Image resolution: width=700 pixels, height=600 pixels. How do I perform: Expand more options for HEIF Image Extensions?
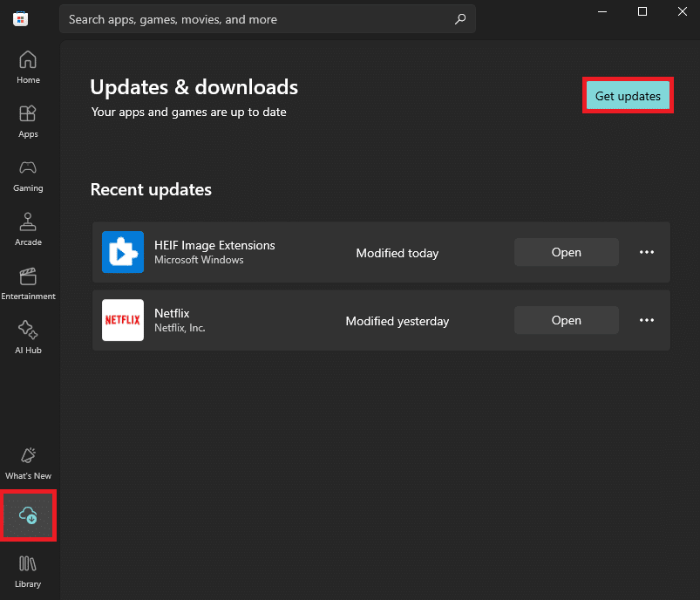(x=647, y=252)
